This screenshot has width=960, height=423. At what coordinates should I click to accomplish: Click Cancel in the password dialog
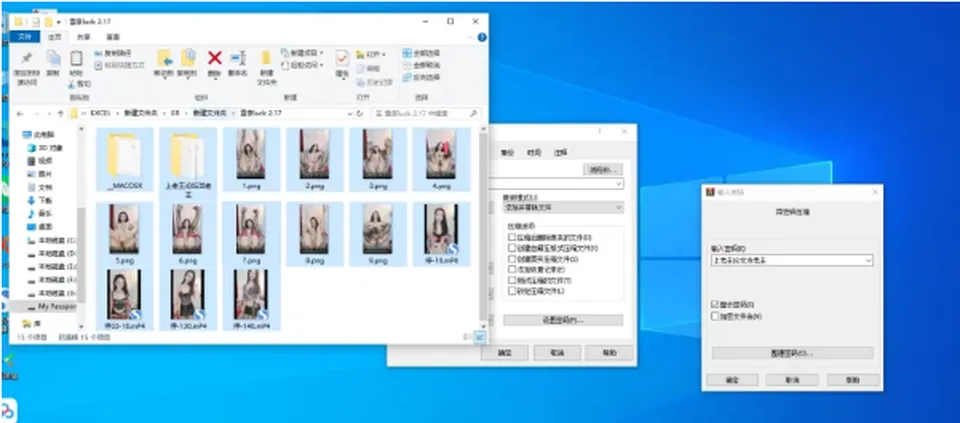(x=792, y=380)
